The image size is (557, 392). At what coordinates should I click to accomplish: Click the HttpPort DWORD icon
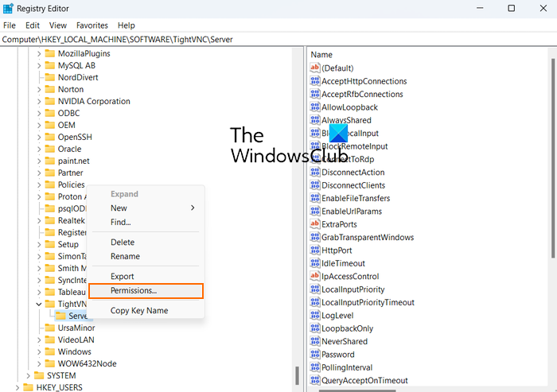coord(315,250)
